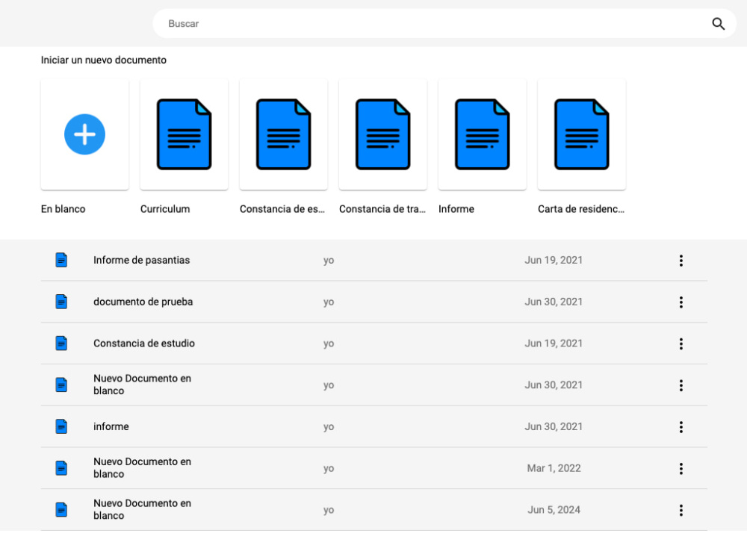This screenshot has height=560, width=747.
Task: Focus the Buscar search field
Action: point(444,23)
